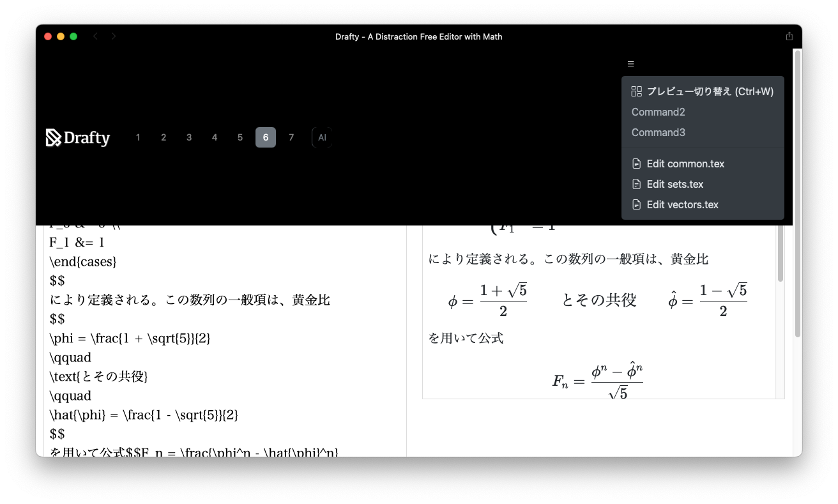Open Edit vectors.tex
Screen dimensions: 838x504
(703, 204)
